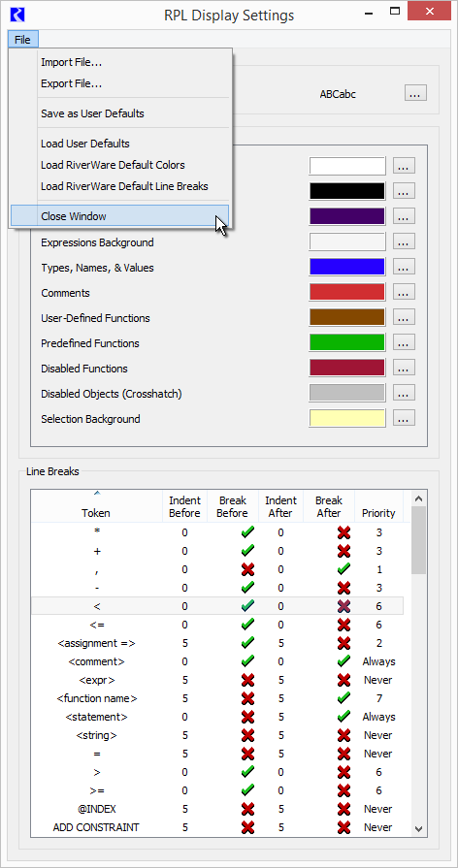
Task: Toggle Break Before check for * token
Action: pos(247,532)
